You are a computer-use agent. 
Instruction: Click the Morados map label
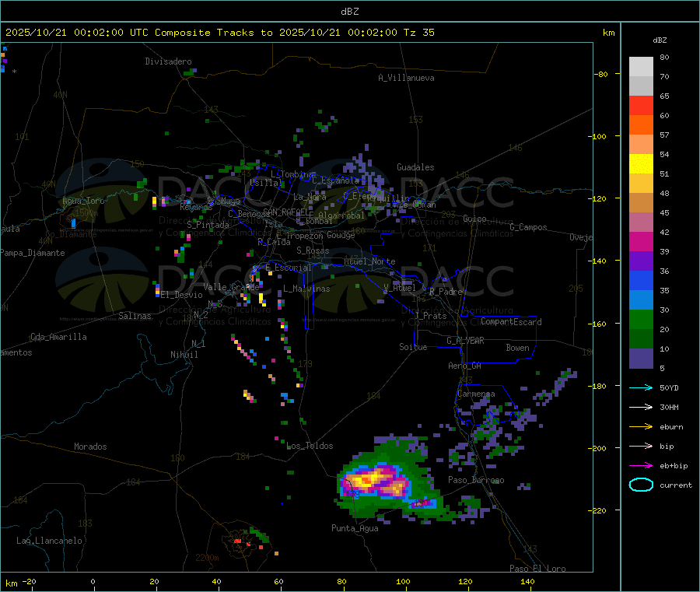tap(90, 447)
